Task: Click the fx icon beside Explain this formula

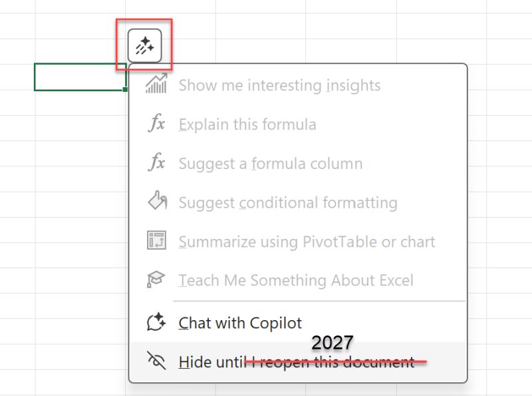Action: coord(156,124)
